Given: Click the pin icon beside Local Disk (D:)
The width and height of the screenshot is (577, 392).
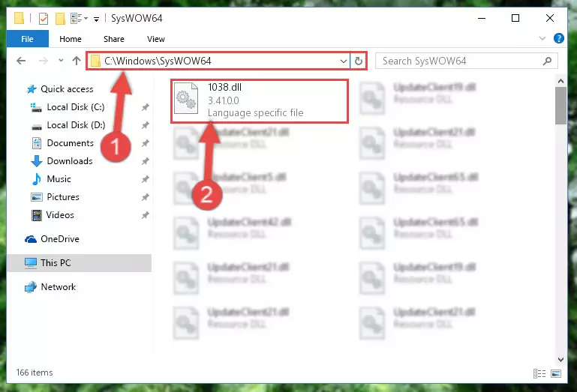Looking at the screenshot, I should pyautogui.click(x=146, y=125).
